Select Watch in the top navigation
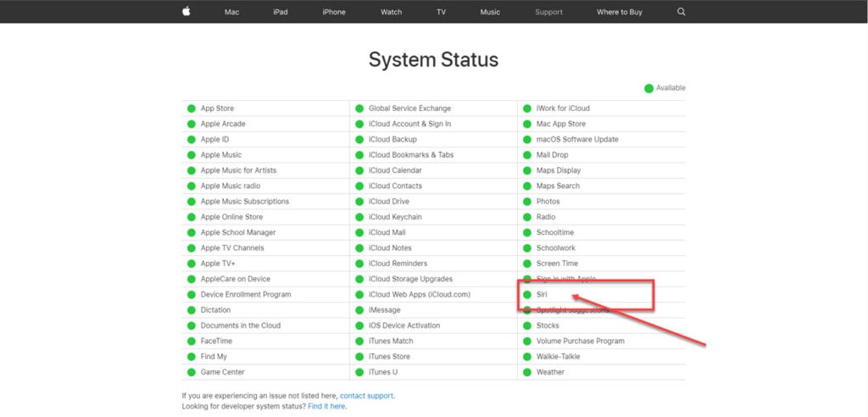The width and height of the screenshot is (868, 417). (392, 12)
